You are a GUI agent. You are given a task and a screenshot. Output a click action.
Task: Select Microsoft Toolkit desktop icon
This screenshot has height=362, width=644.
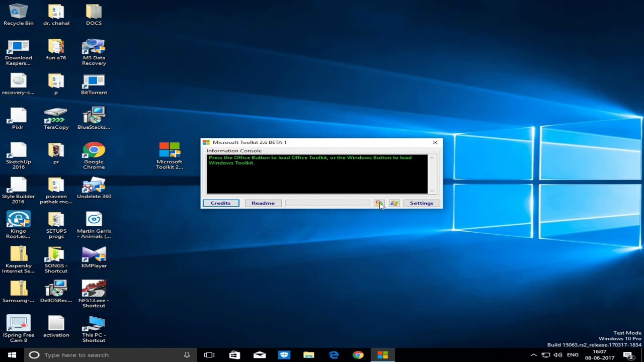170,156
